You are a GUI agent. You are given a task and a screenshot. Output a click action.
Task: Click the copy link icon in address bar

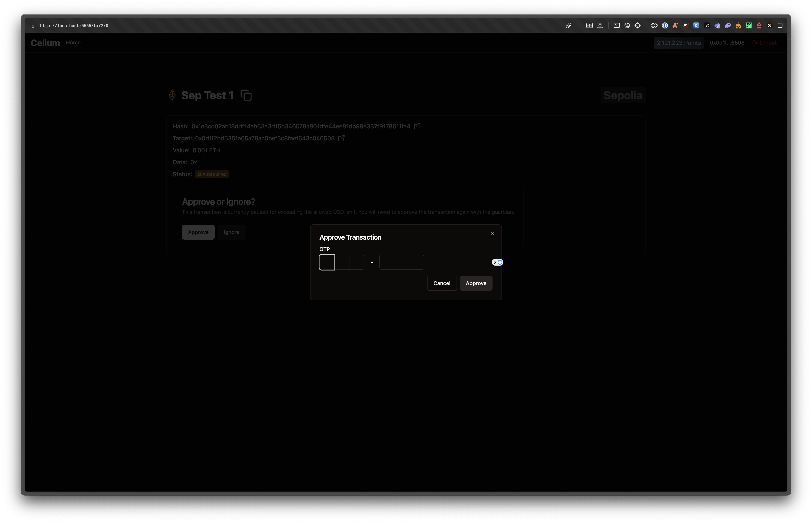568,25
